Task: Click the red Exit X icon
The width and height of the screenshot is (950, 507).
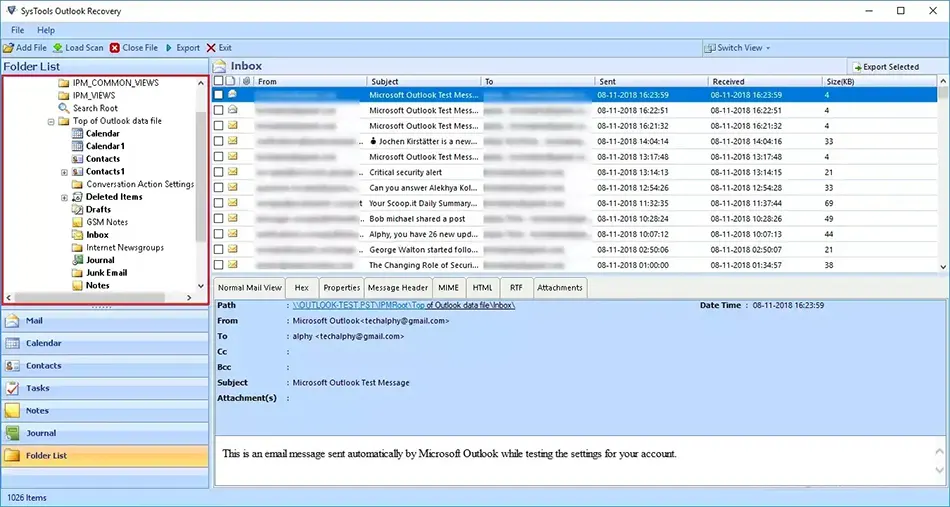Action: pos(211,48)
